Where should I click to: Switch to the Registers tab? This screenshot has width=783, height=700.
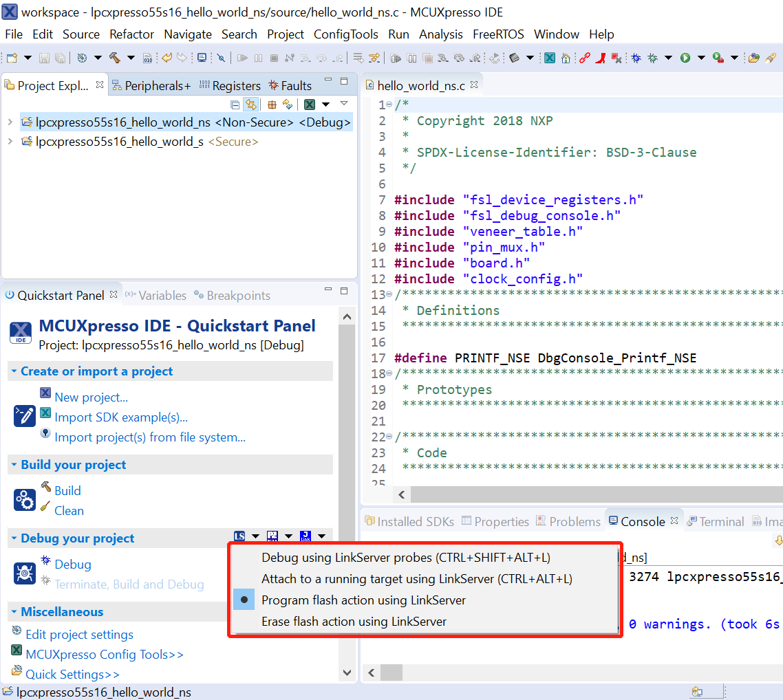[x=236, y=86]
